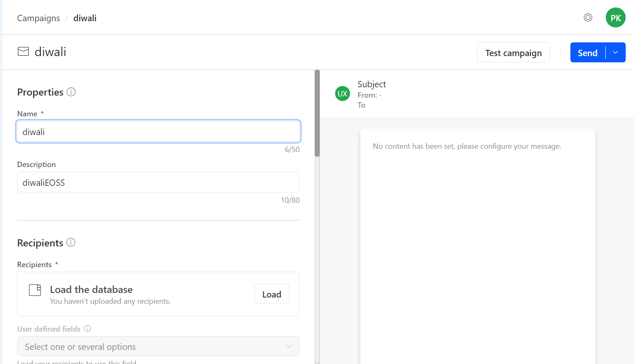Viewport: 634px width, 364px height.
Task: Show the Properties info tooltip icon
Action: click(x=71, y=92)
